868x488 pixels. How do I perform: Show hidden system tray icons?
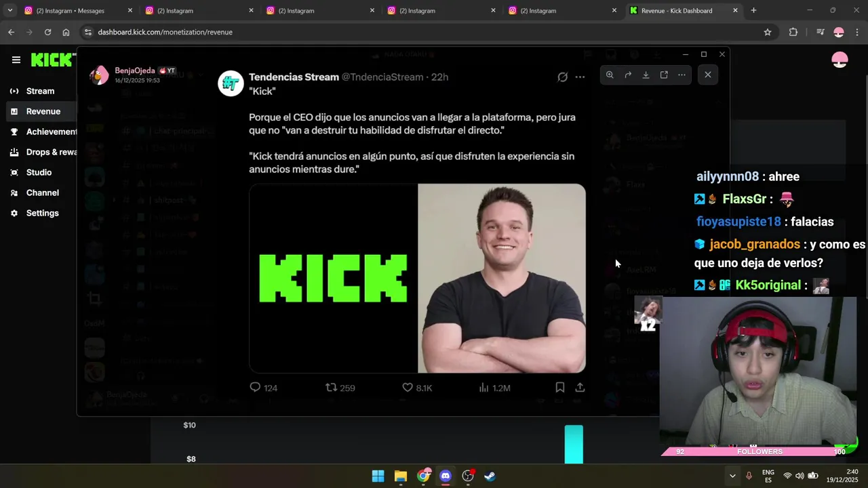[732, 476]
